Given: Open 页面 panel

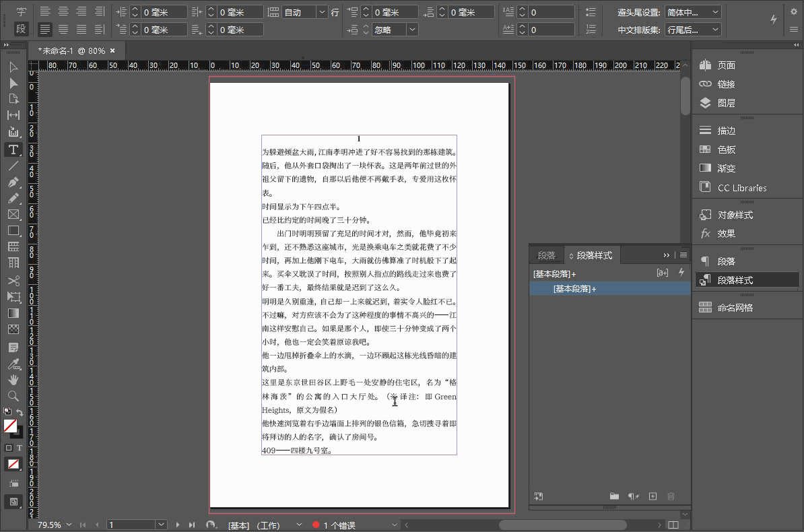Looking at the screenshot, I should click(x=718, y=65).
